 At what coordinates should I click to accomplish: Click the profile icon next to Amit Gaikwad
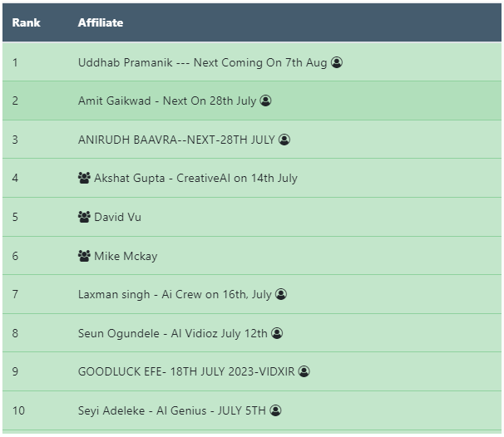pos(266,101)
